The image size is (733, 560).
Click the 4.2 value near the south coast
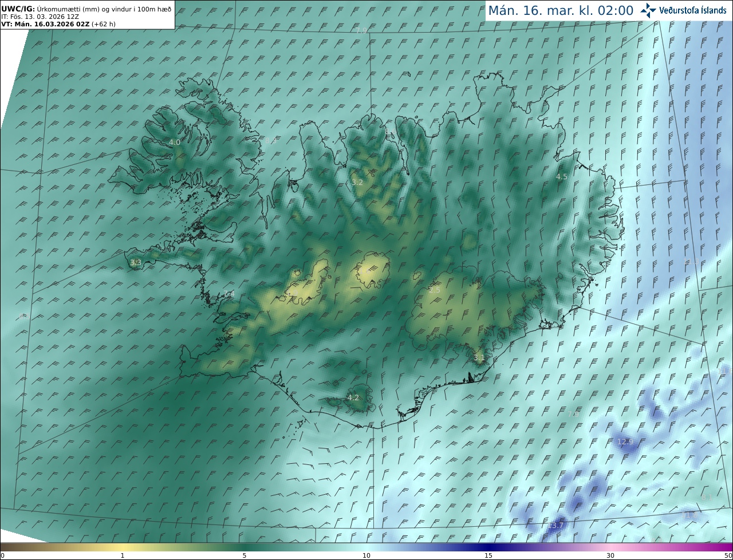coord(353,397)
